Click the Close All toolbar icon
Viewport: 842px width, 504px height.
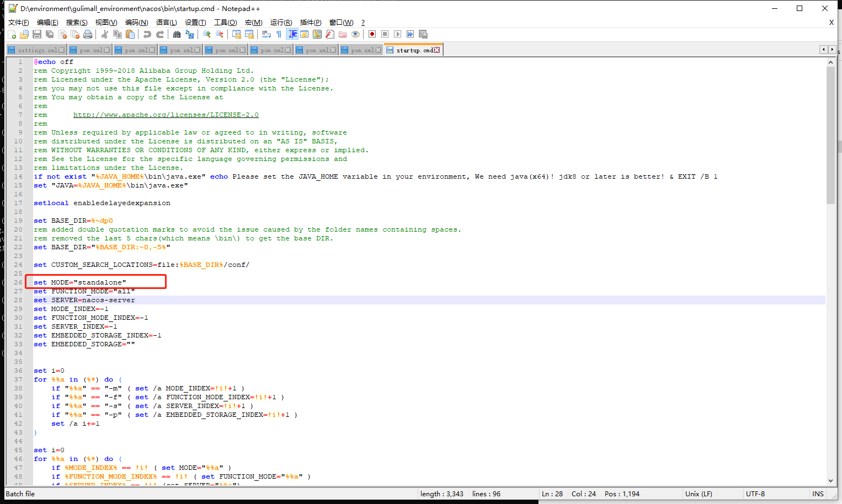coord(75,34)
